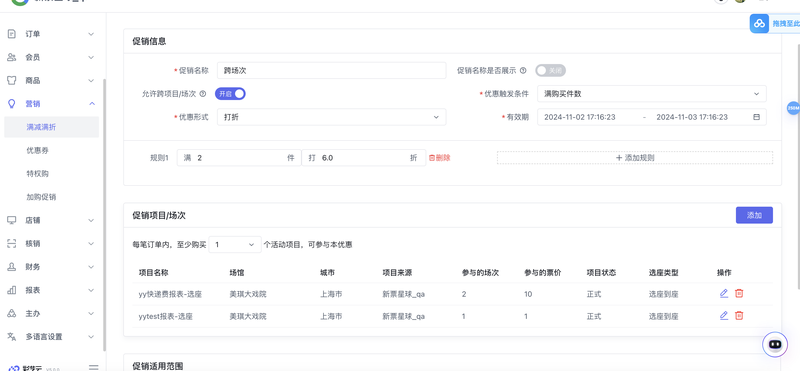Image resolution: width=800 pixels, height=371 pixels.
Task: Click the 订单 sidebar icon
Action: 12,34
